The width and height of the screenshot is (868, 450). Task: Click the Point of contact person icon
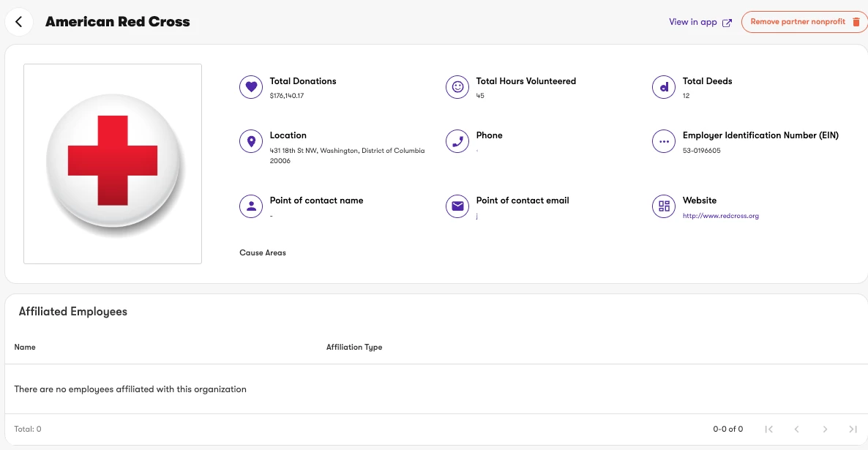(x=251, y=206)
